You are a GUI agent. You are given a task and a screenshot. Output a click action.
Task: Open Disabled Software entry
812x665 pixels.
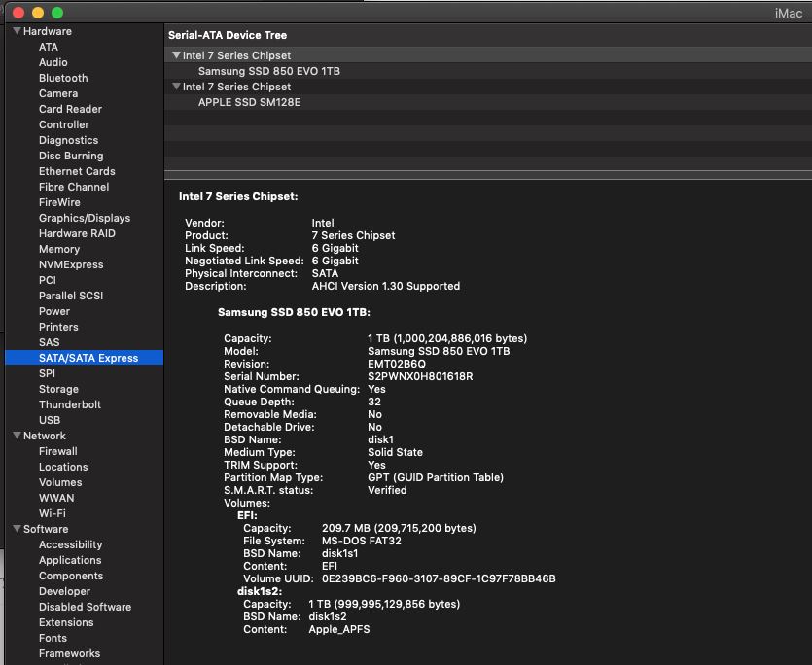click(85, 607)
